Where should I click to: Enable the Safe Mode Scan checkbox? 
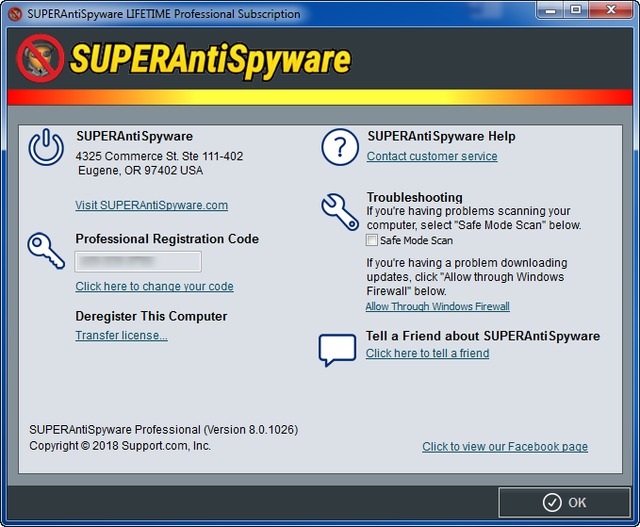372,241
